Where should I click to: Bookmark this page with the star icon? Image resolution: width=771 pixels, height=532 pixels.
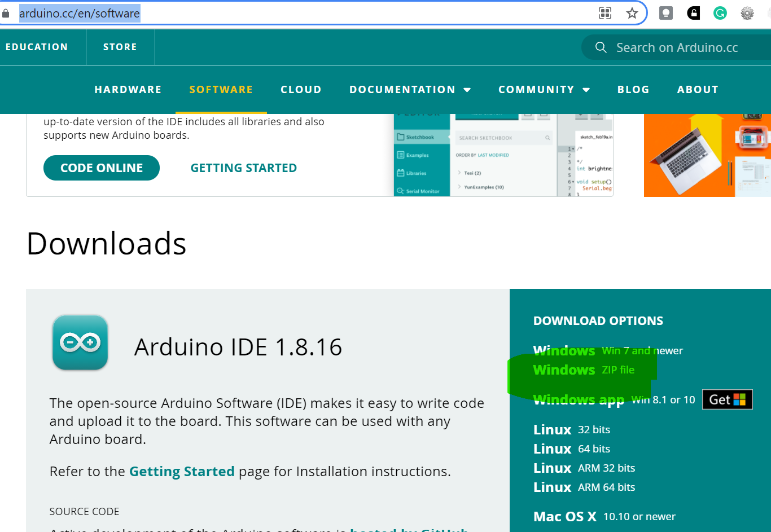tap(632, 12)
